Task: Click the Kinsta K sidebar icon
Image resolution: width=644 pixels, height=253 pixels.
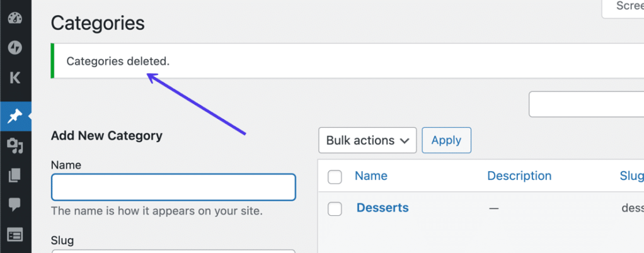Action: 15,78
